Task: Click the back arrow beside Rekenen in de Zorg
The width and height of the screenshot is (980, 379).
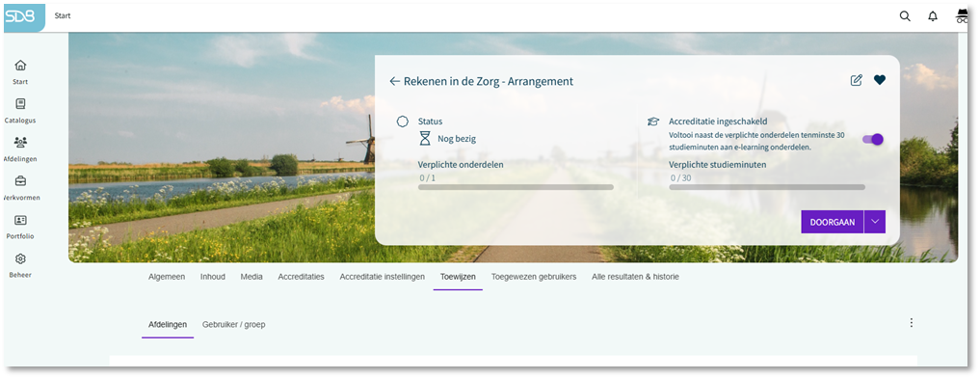Action: pos(394,81)
